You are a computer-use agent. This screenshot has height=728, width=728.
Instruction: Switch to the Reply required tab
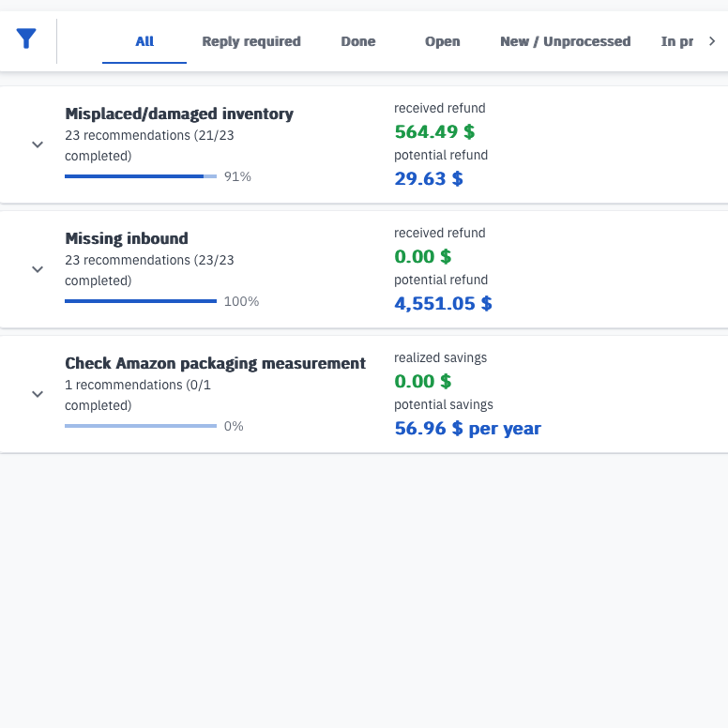click(251, 41)
